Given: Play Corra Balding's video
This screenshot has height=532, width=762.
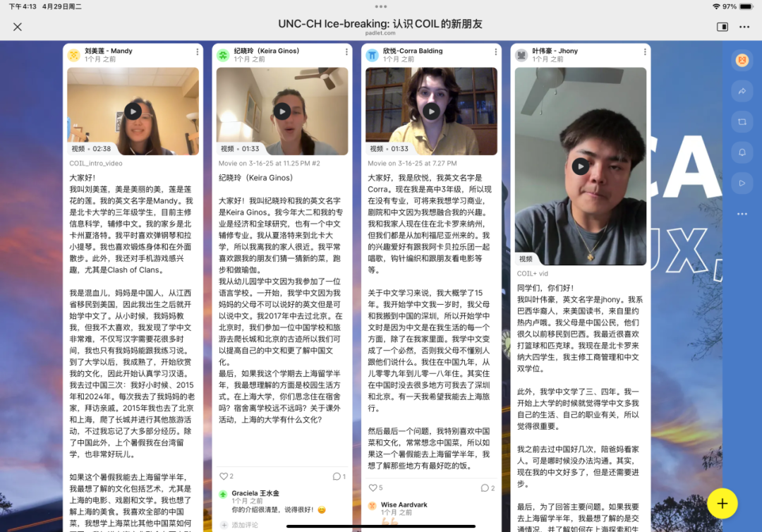Looking at the screenshot, I should 432,111.
